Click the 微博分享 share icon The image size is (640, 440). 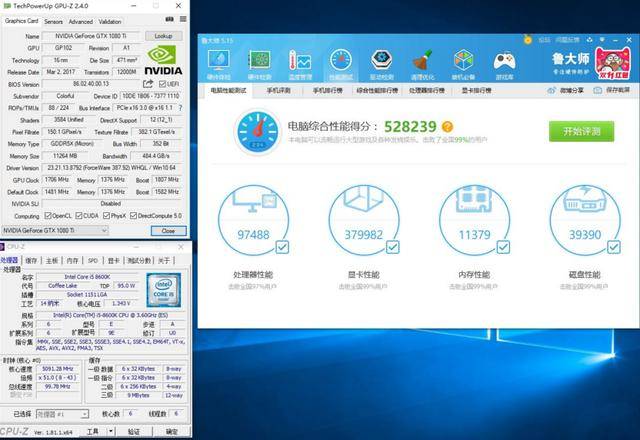551,90
